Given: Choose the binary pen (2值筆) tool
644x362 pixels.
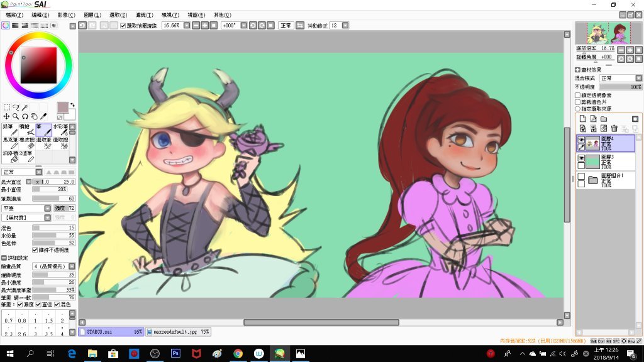Looking at the screenshot, I should point(26,156).
